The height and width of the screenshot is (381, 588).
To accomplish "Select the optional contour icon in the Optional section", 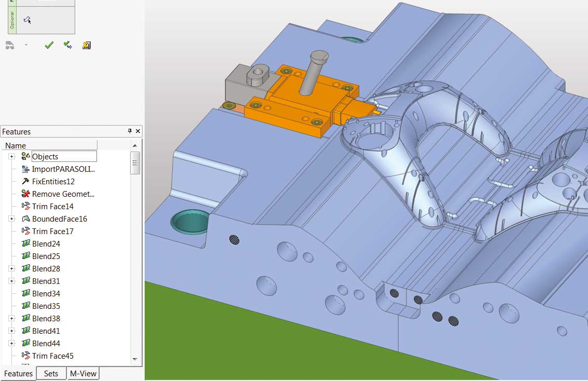I will coord(27,20).
